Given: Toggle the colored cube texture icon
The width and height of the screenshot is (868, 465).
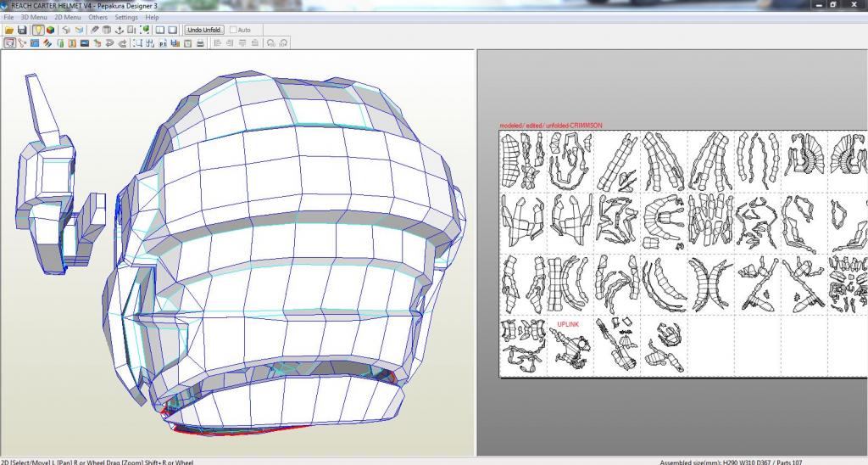Looking at the screenshot, I should tap(50, 30).
